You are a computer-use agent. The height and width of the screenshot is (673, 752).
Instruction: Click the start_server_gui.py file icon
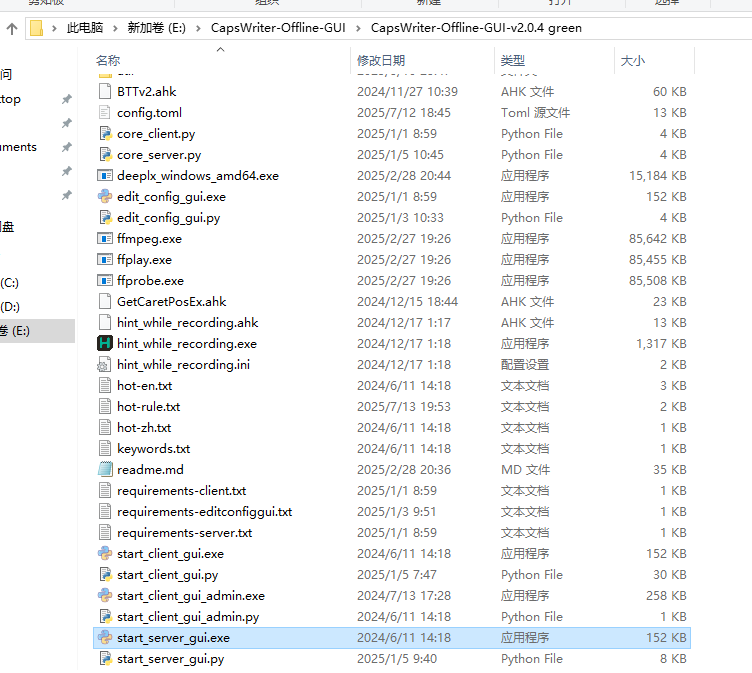point(105,659)
